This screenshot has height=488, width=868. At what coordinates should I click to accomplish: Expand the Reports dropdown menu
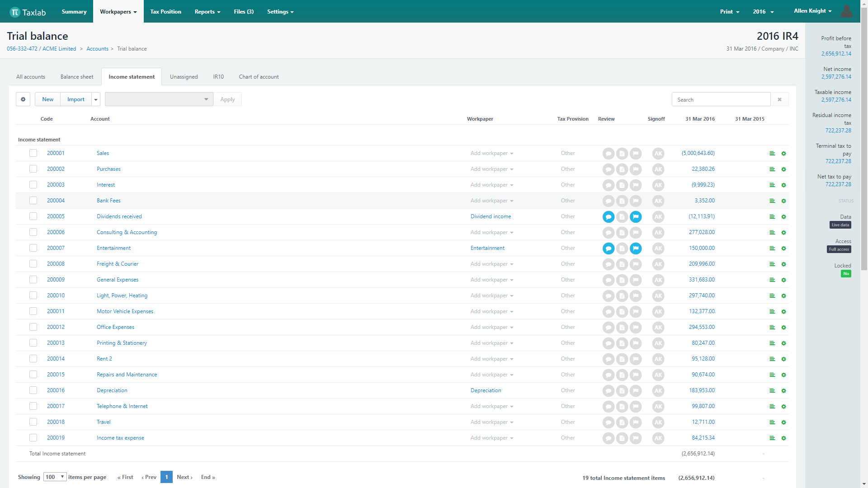(208, 11)
